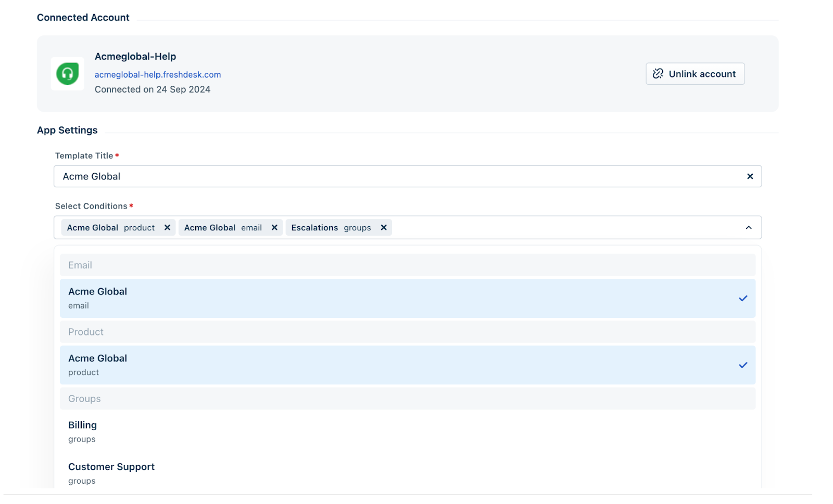The height and width of the screenshot is (504, 833).
Task: Click the Connected on 24 Sep 2024 text
Action: [x=153, y=89]
